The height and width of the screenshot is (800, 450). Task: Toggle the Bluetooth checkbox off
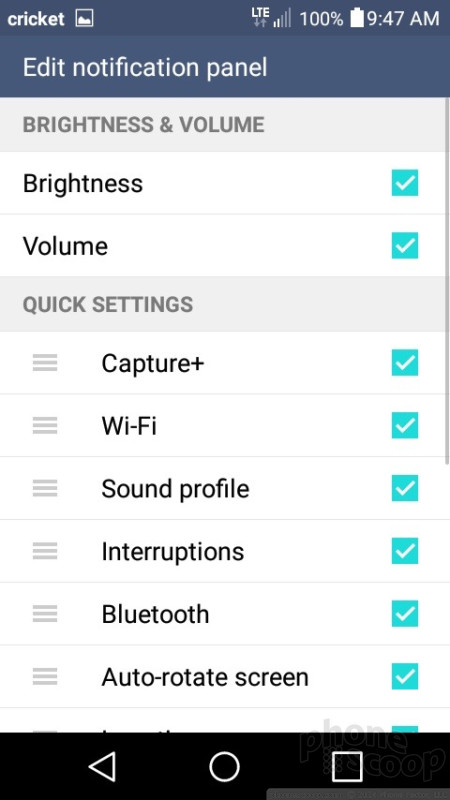point(405,614)
